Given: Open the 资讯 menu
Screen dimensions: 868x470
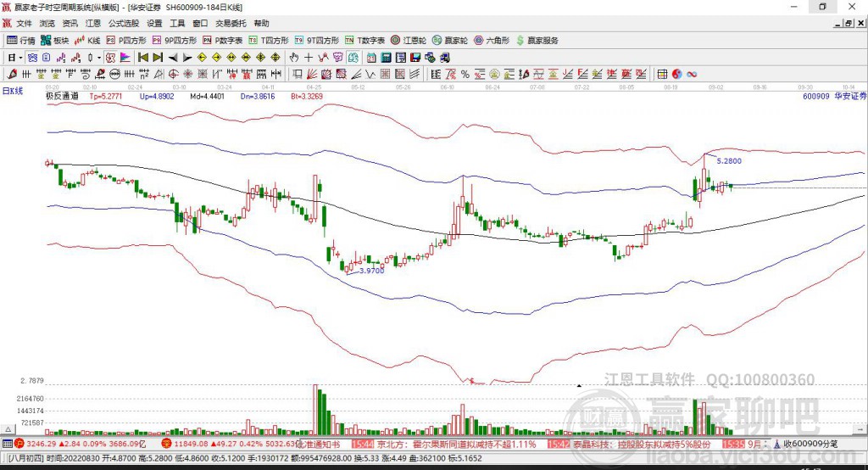Looking at the screenshot, I should (x=70, y=23).
